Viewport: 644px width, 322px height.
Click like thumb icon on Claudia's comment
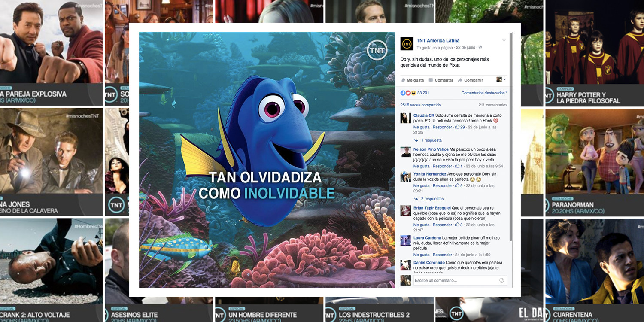pyautogui.click(x=457, y=127)
